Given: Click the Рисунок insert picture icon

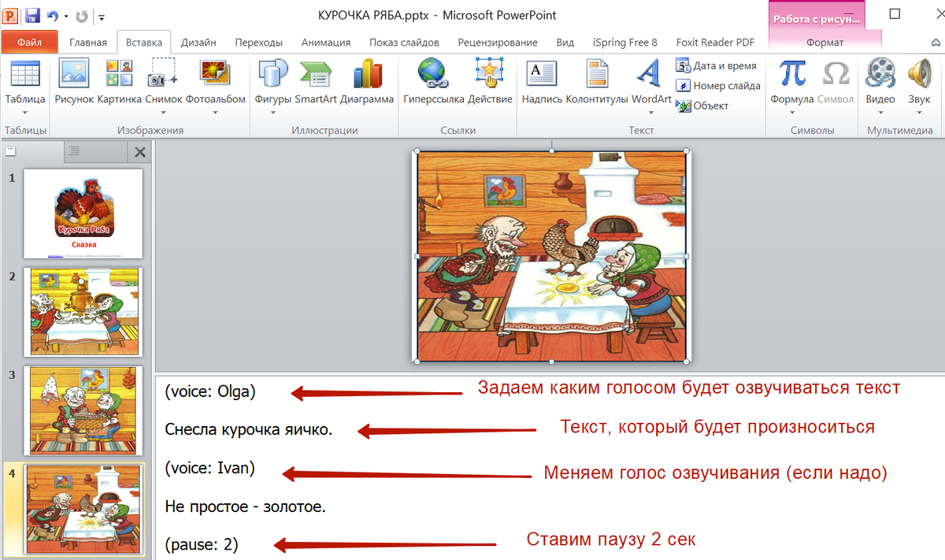Looking at the screenshot, I should click(x=74, y=75).
